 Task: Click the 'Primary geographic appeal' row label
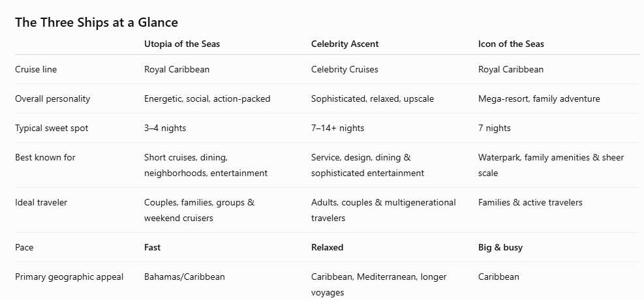tap(69, 277)
